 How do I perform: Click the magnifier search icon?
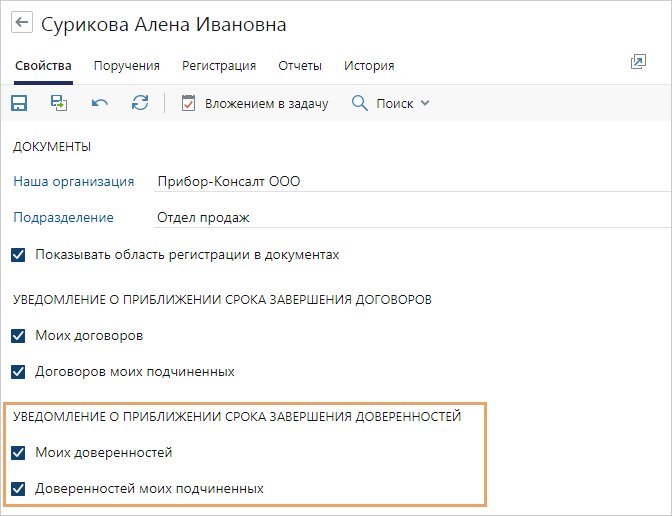[359, 103]
